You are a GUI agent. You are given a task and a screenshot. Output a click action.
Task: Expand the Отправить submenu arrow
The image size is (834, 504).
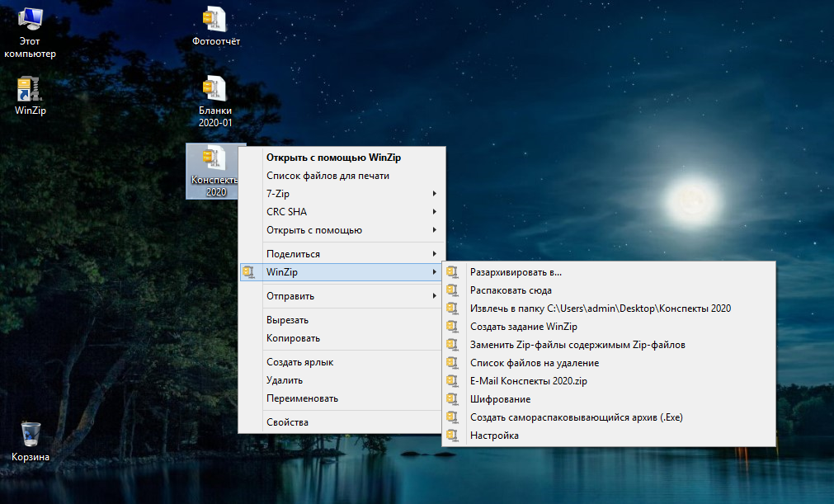tap(435, 295)
